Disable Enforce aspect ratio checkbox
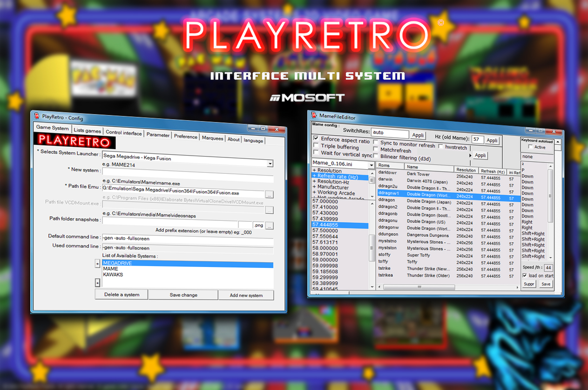 click(x=316, y=139)
